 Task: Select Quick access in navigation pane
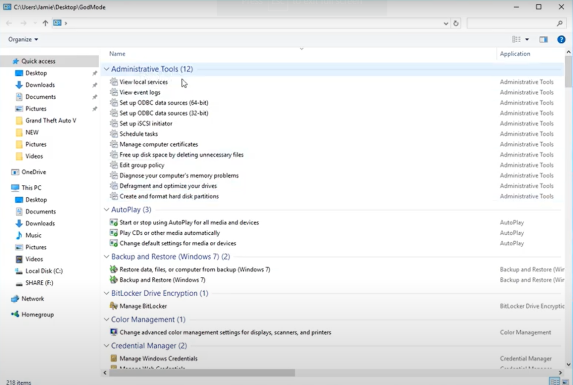click(x=38, y=61)
